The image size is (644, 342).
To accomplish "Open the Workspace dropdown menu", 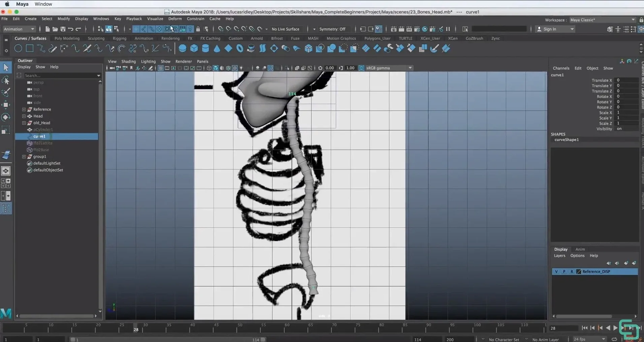I will pos(603,20).
